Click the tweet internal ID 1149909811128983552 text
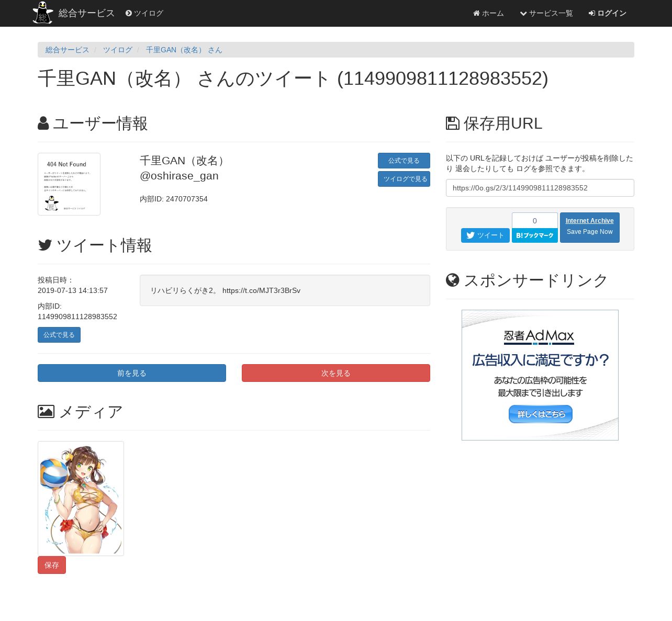Viewport: 672px width, 621px height. 77,317
